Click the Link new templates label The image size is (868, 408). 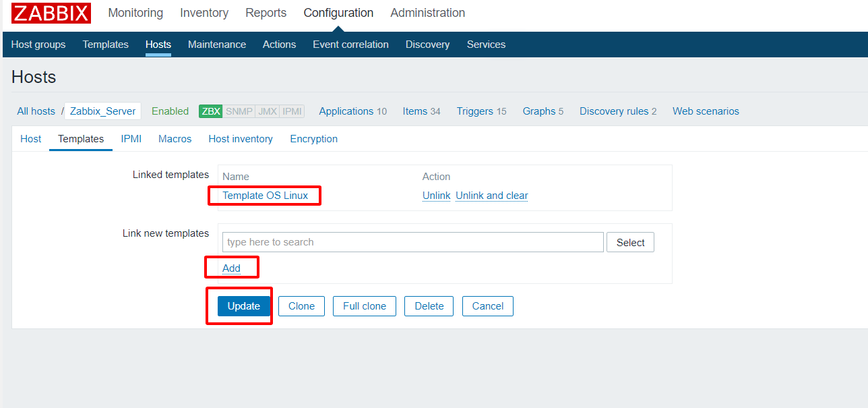(x=166, y=233)
